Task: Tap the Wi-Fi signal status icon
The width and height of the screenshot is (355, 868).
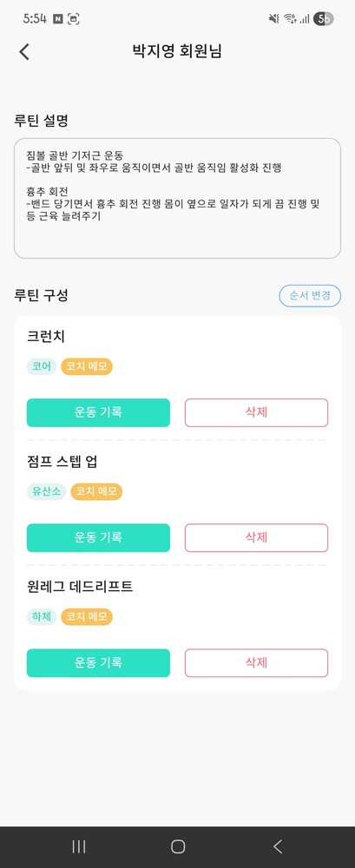Action: tap(289, 19)
